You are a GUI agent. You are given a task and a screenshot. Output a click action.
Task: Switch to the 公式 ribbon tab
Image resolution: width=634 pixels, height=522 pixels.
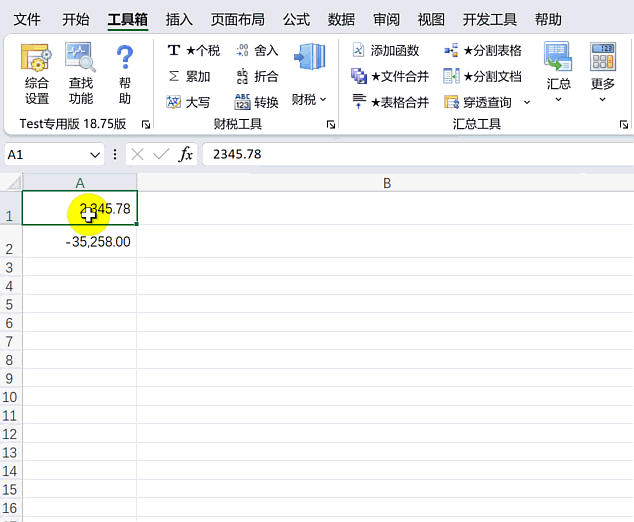296,19
